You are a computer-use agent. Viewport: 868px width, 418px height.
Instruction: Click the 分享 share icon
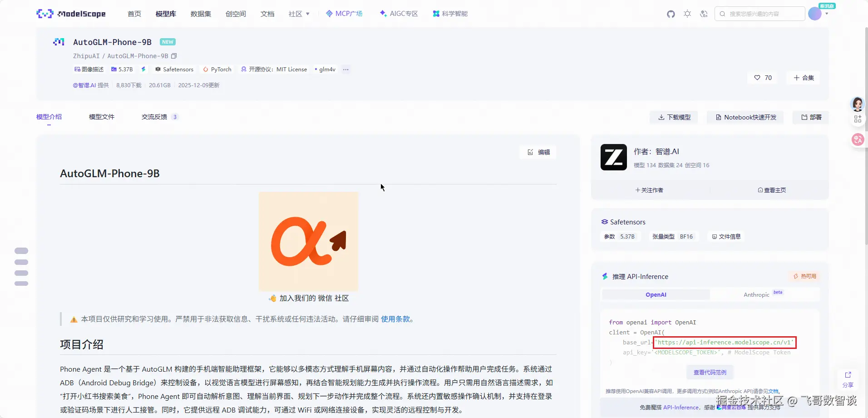pos(848,379)
